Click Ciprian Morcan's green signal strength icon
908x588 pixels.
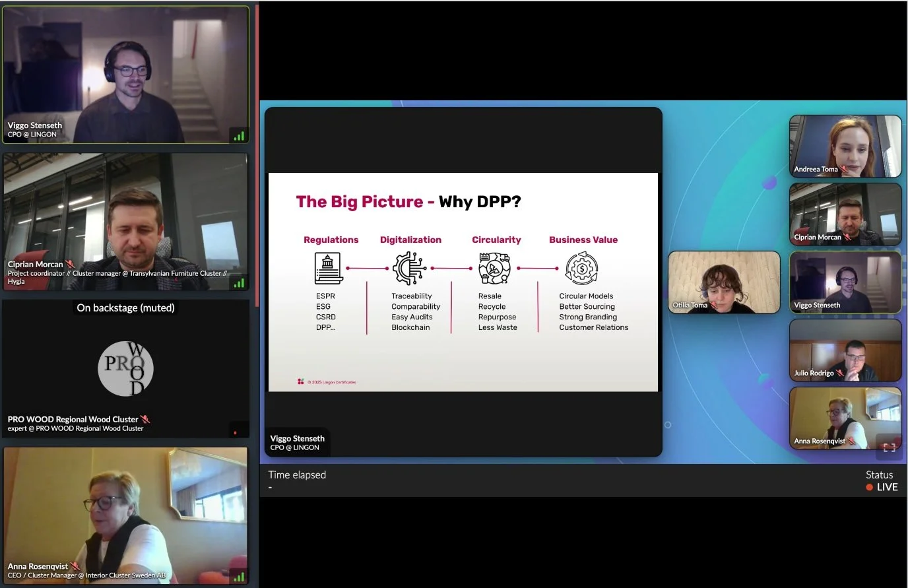[x=239, y=283]
